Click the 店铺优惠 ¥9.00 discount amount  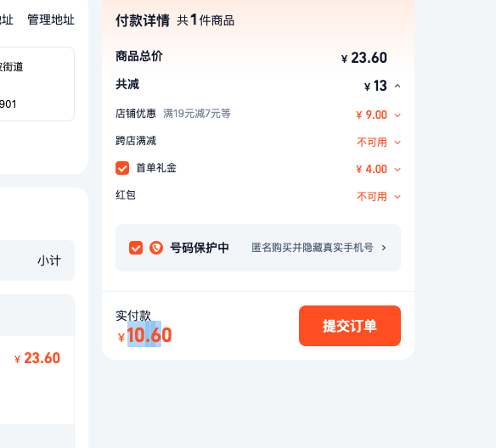[x=371, y=115]
